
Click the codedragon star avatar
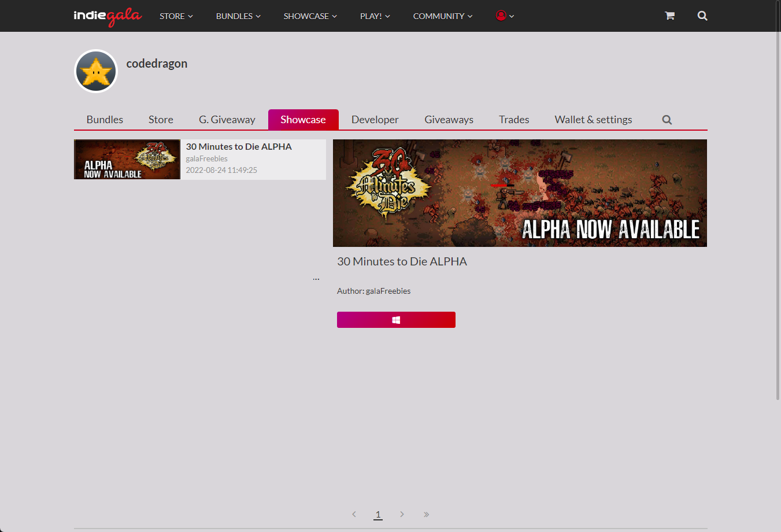coord(96,71)
